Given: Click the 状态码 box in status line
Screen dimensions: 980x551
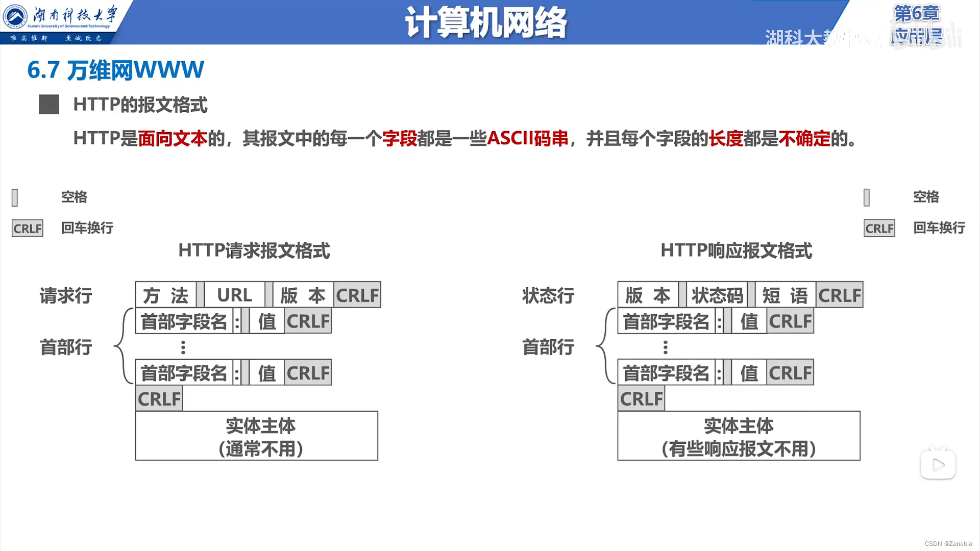Looking at the screenshot, I should 717,295.
